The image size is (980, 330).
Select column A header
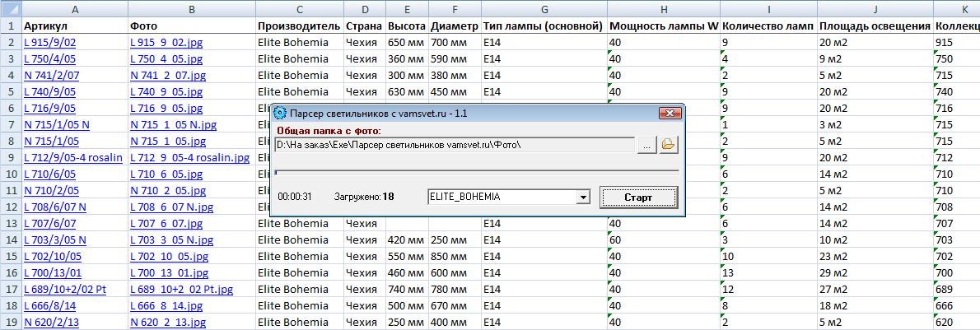[x=75, y=9]
